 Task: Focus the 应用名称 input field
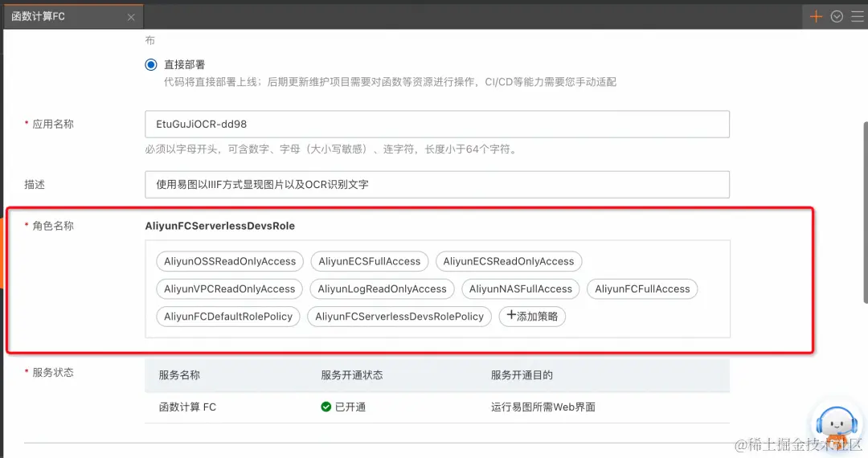coord(436,124)
